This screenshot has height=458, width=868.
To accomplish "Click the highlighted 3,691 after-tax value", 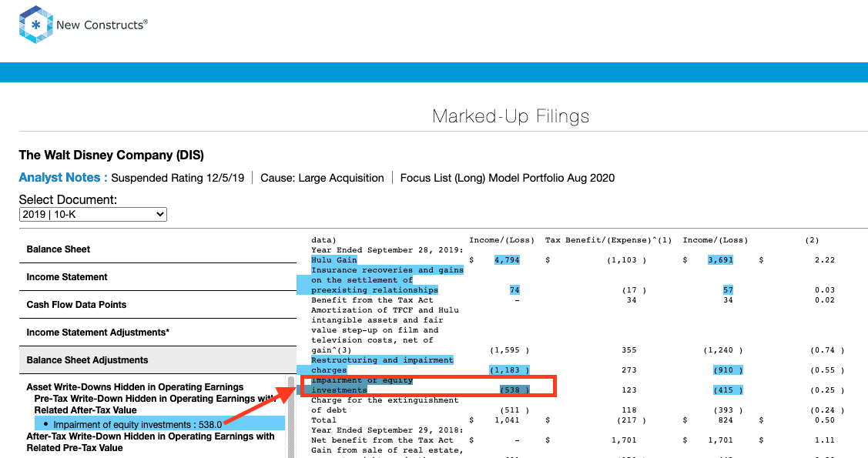I will click(x=720, y=260).
